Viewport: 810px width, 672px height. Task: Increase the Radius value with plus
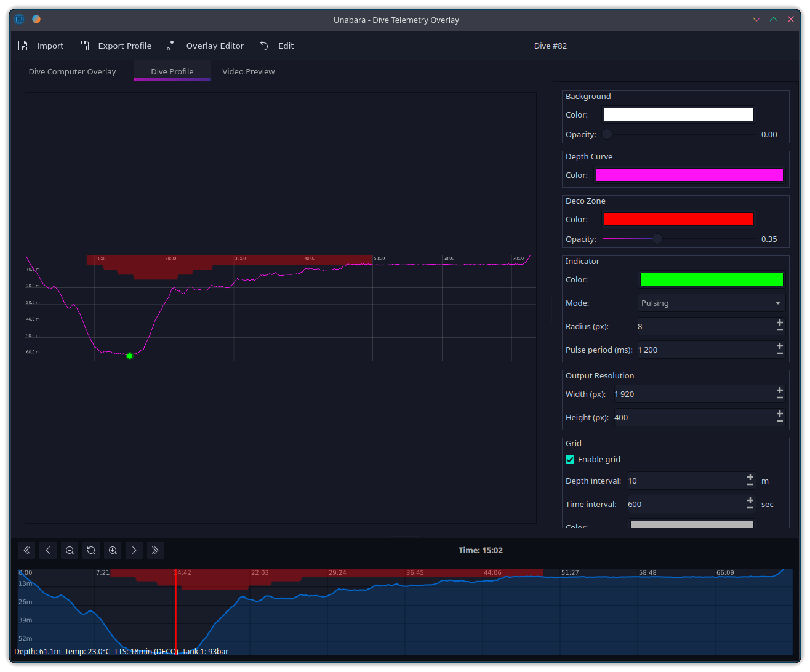point(780,322)
